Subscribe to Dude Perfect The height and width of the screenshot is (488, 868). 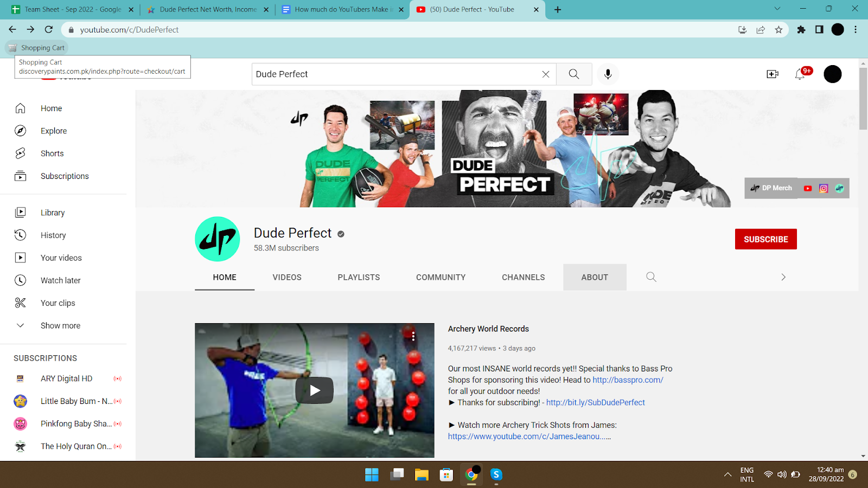pyautogui.click(x=766, y=239)
